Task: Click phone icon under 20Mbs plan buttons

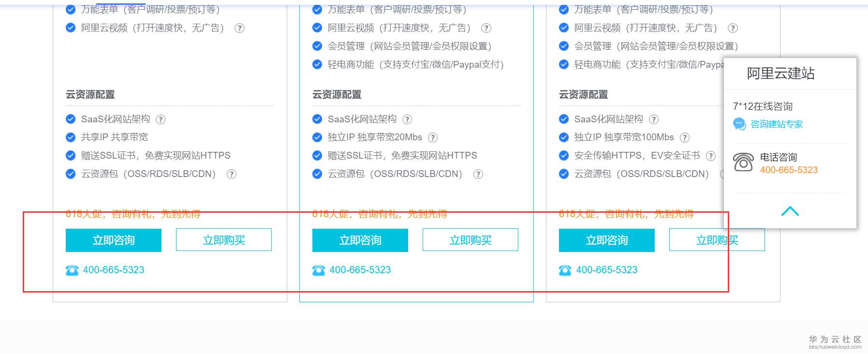Action: 319,270
